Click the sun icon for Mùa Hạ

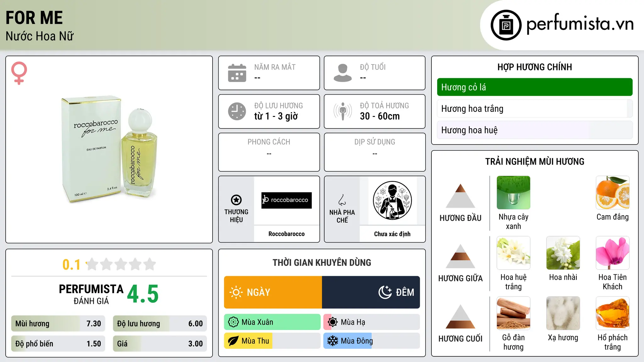[x=332, y=322]
